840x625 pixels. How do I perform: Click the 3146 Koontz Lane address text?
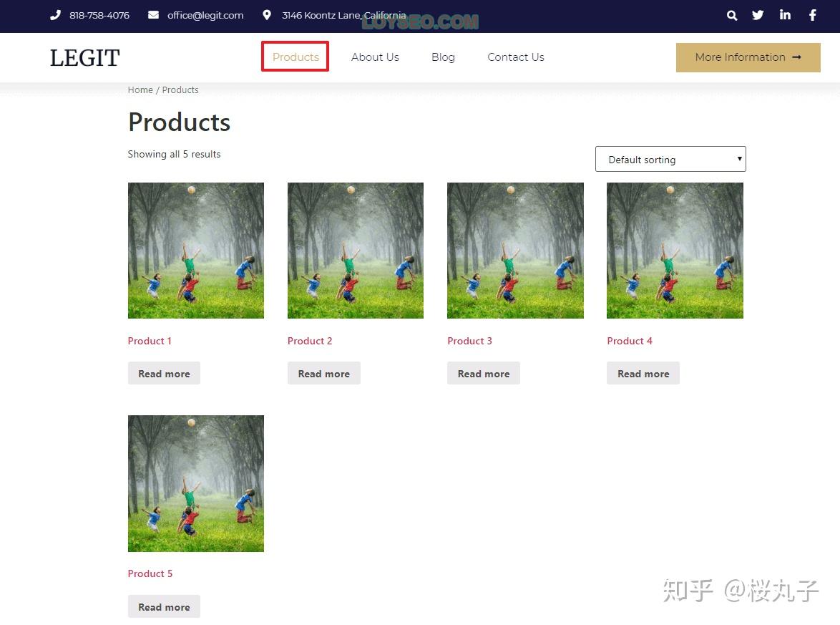coord(344,16)
